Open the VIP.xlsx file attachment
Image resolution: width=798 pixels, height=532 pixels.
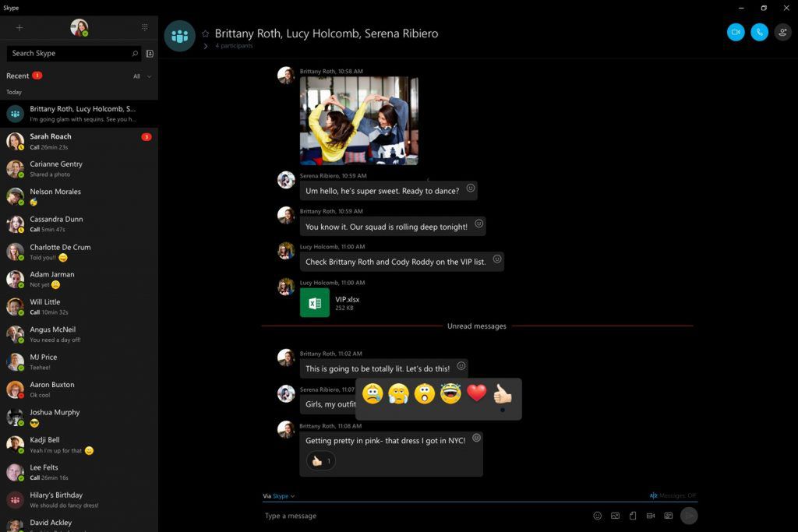[330, 303]
